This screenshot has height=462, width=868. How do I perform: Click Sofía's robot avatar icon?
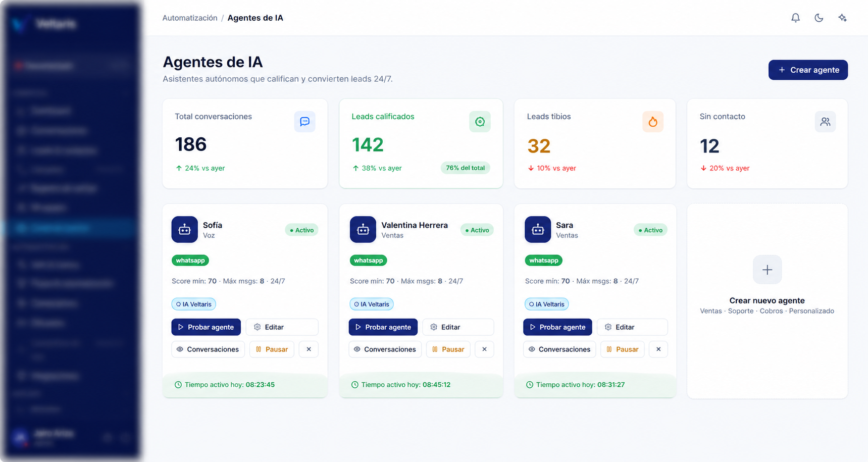[184, 230]
